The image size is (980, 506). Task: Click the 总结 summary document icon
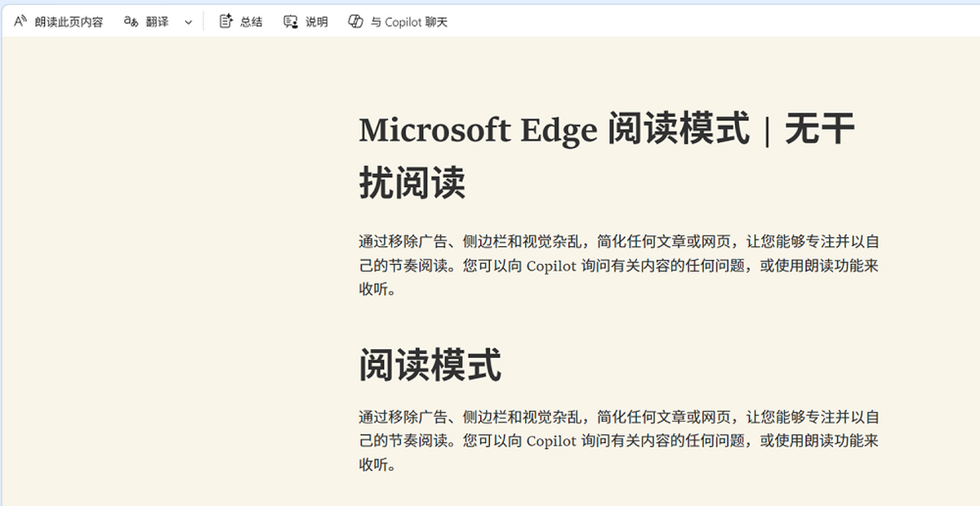pos(226,21)
